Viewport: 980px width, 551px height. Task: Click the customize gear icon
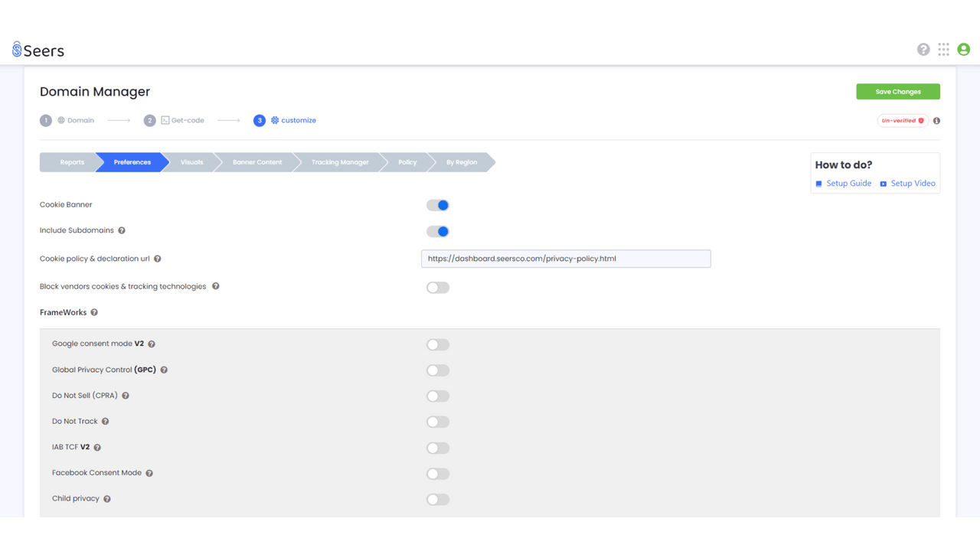click(x=274, y=120)
